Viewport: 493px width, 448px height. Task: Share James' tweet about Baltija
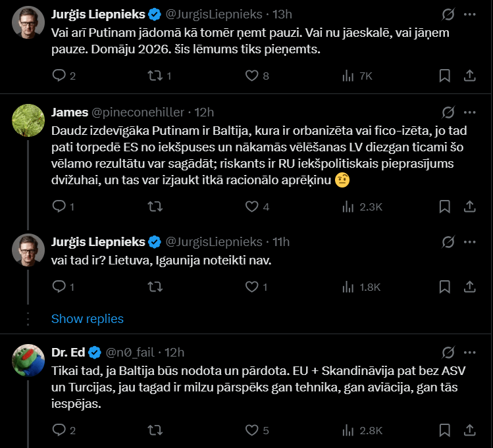[470, 207]
